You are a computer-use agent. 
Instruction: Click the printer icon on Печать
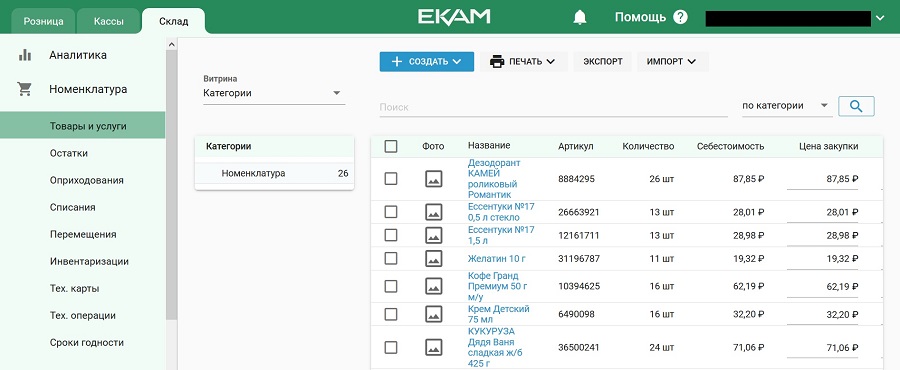(497, 61)
